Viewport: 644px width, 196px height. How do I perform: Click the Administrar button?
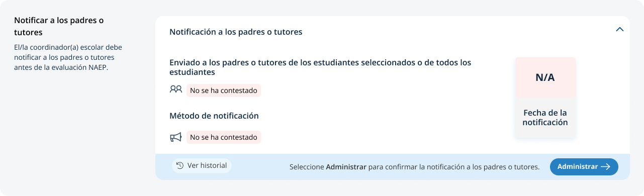click(584, 167)
